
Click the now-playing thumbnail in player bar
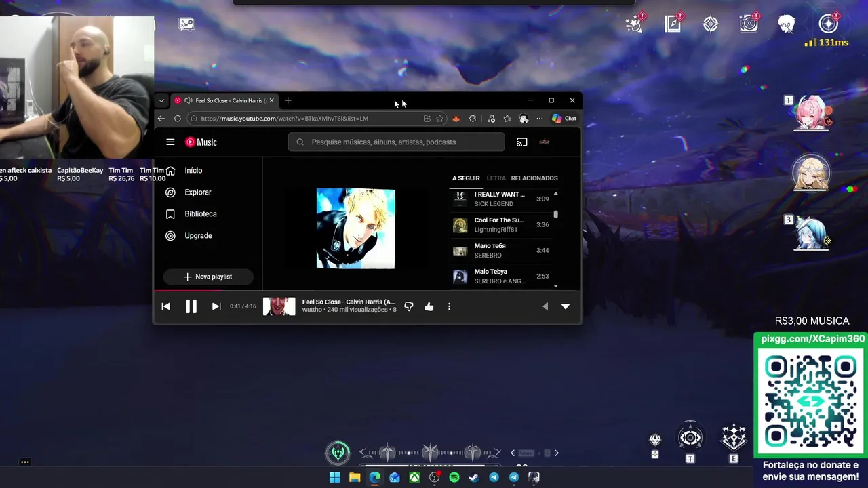click(279, 306)
